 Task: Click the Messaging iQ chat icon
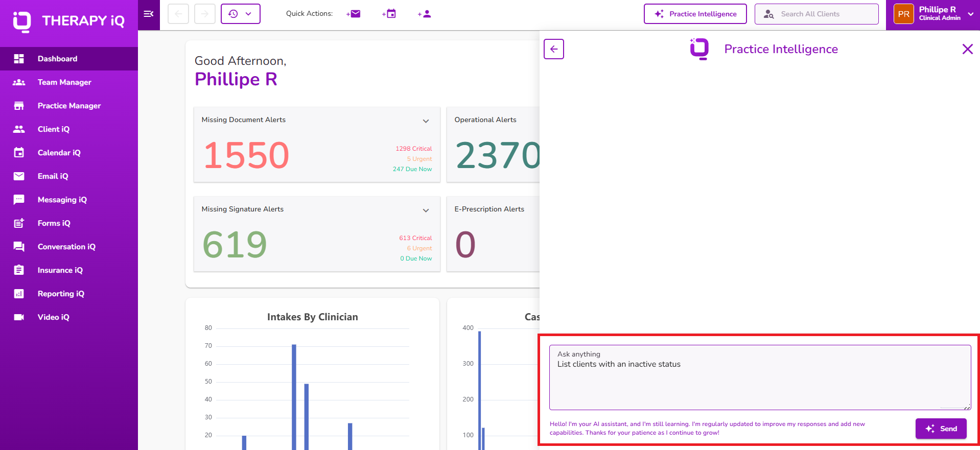click(19, 200)
